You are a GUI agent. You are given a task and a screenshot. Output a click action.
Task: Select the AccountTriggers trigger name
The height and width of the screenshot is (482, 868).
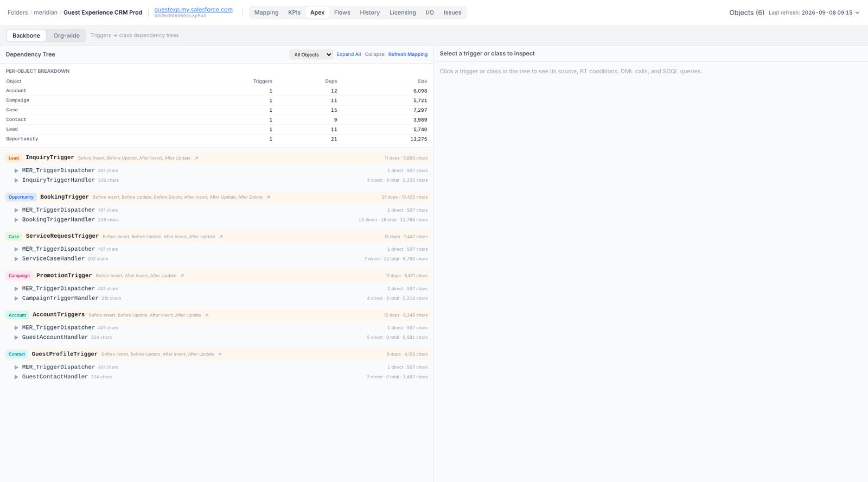pos(59,315)
